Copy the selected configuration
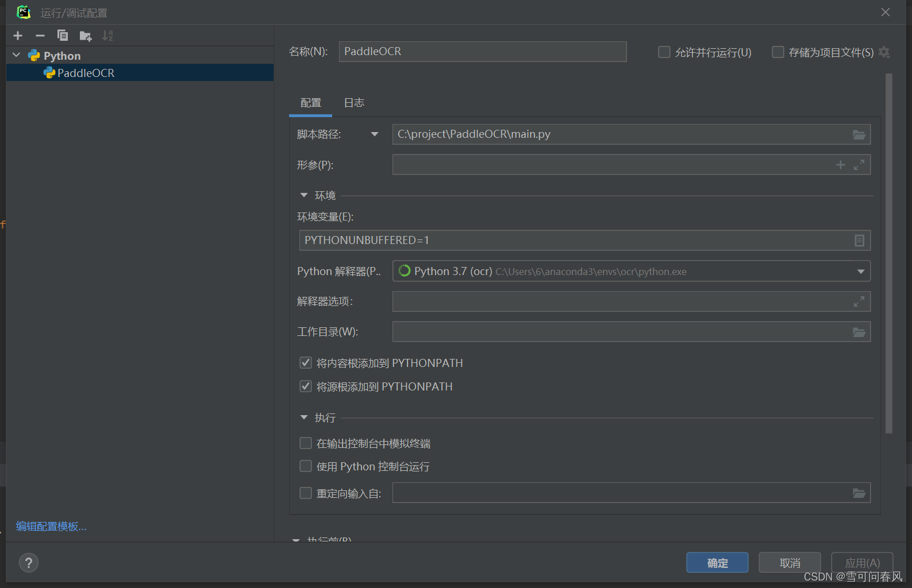The width and height of the screenshot is (912, 588). [63, 36]
